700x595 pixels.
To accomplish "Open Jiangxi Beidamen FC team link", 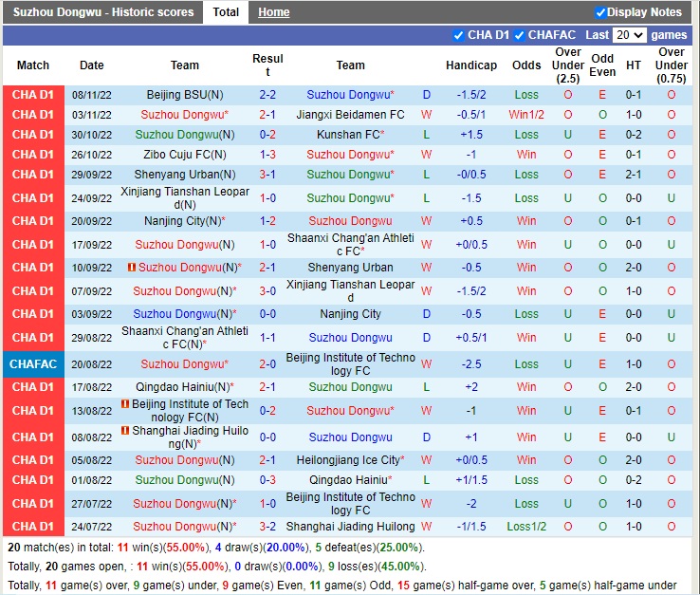I will (350, 115).
